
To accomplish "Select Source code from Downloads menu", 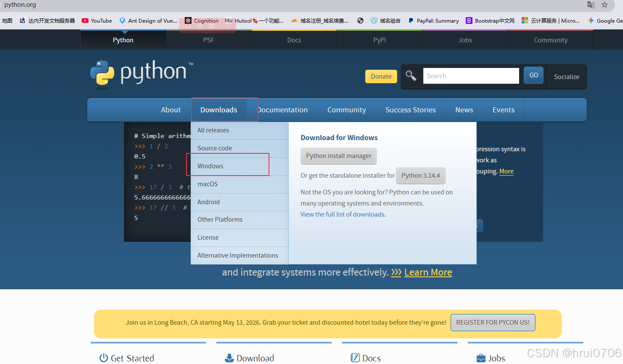I will 239,148.
